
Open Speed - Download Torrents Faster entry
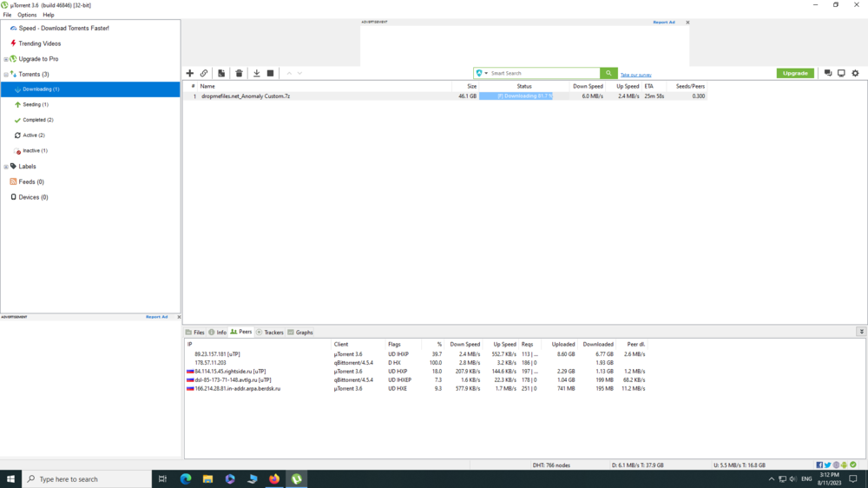click(63, 28)
